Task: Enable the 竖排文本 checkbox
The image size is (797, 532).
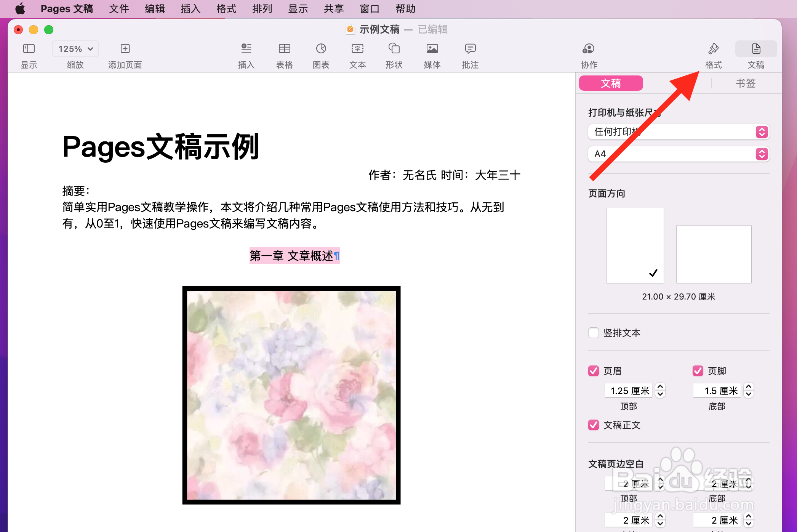Action: (594, 333)
